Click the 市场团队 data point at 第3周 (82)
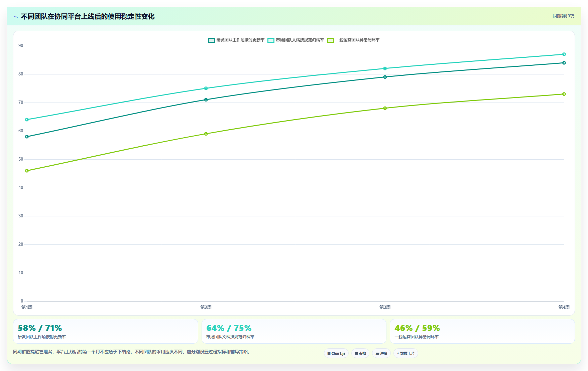 click(385, 68)
